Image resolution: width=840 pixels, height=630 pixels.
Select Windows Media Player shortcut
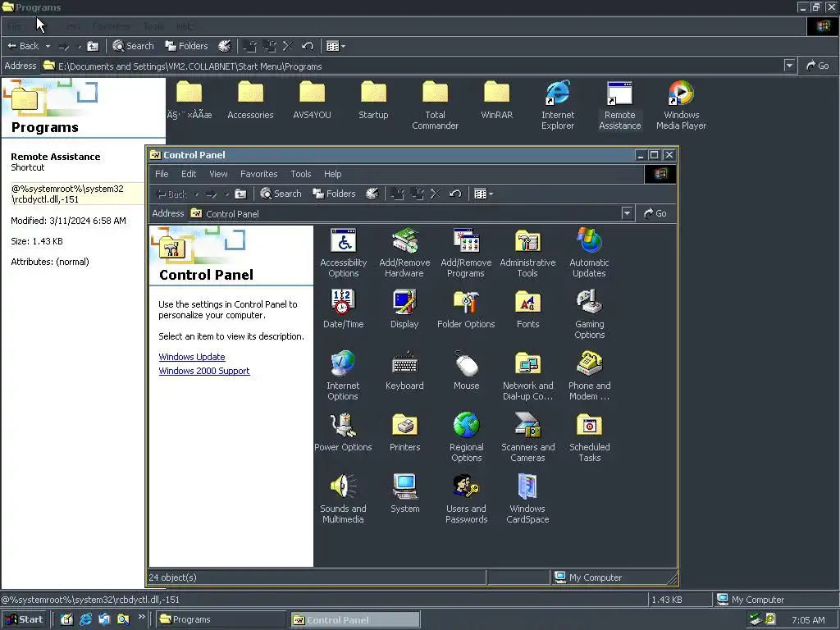[x=681, y=106]
